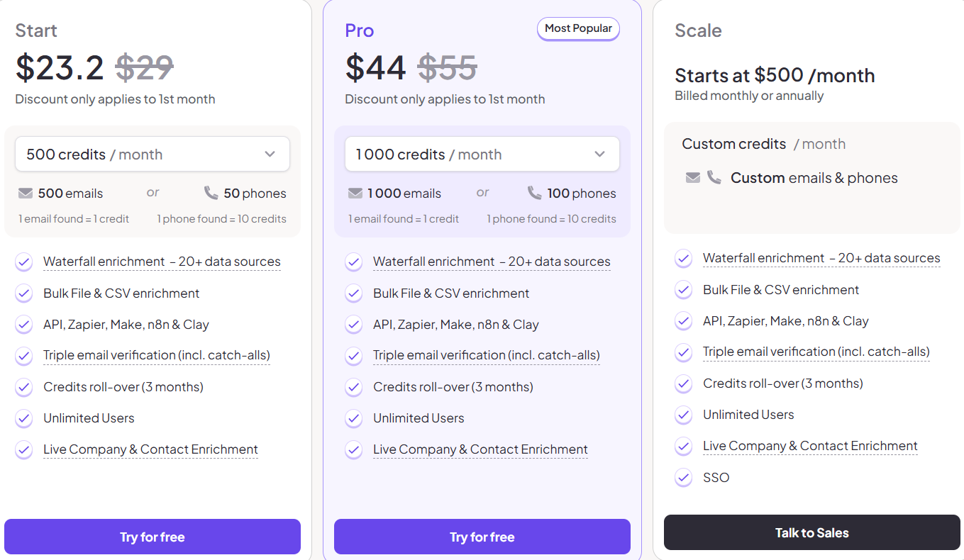The height and width of the screenshot is (560, 964).
Task: Select the Most Popular badge on Pro
Action: click(x=578, y=28)
